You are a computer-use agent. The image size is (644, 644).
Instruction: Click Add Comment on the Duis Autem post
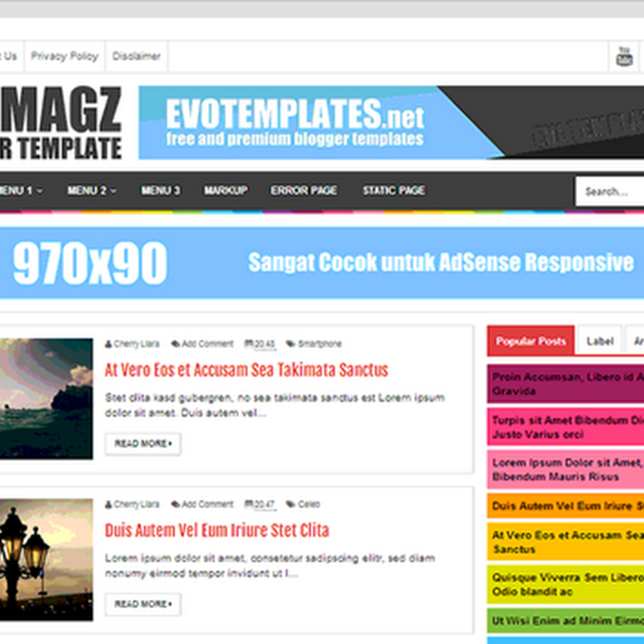(208, 505)
